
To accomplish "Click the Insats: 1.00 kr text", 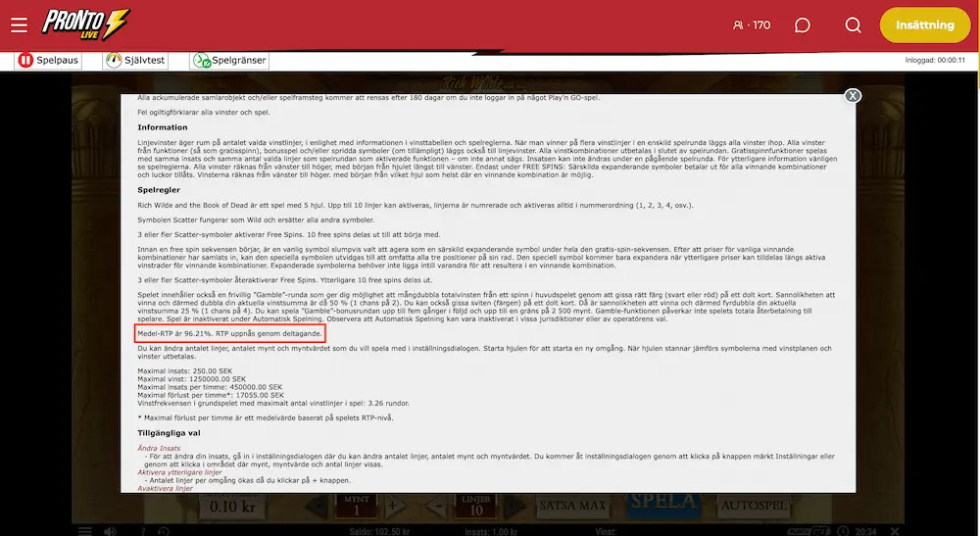I will [491, 532].
